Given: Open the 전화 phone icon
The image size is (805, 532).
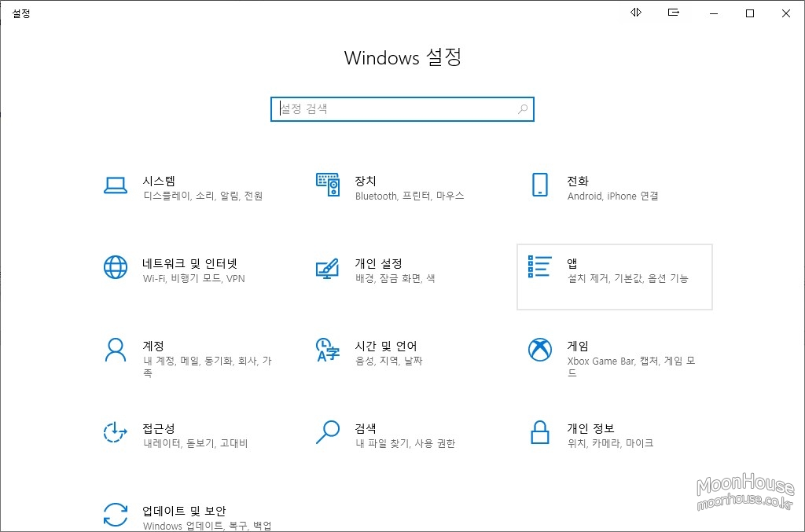Looking at the screenshot, I should 539,185.
